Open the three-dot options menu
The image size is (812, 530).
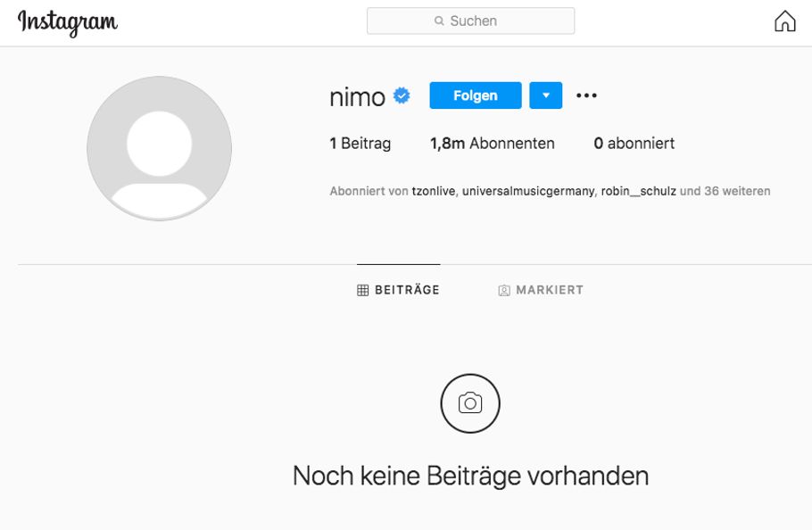pyautogui.click(x=586, y=95)
